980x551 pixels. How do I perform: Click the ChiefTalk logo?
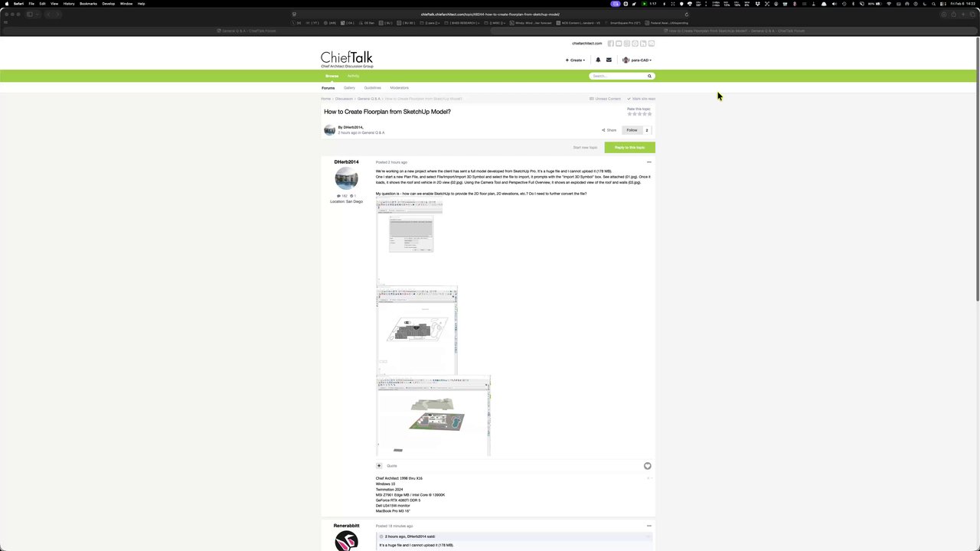click(347, 59)
